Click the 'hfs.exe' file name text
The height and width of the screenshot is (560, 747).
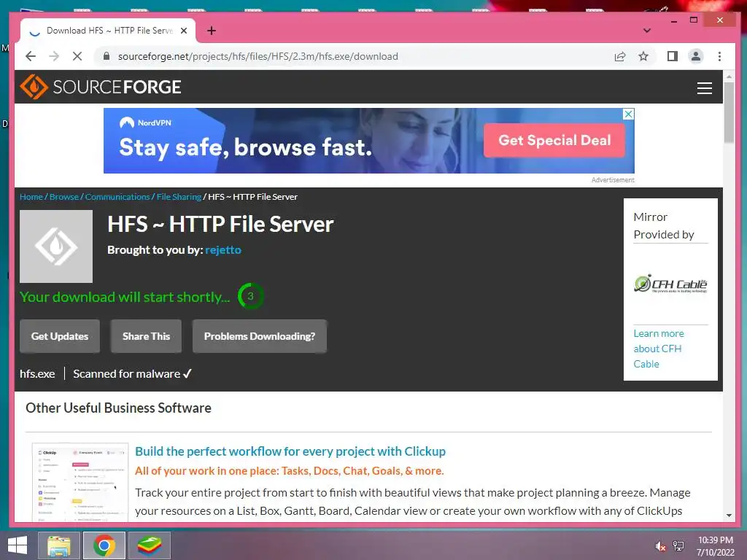pos(37,374)
